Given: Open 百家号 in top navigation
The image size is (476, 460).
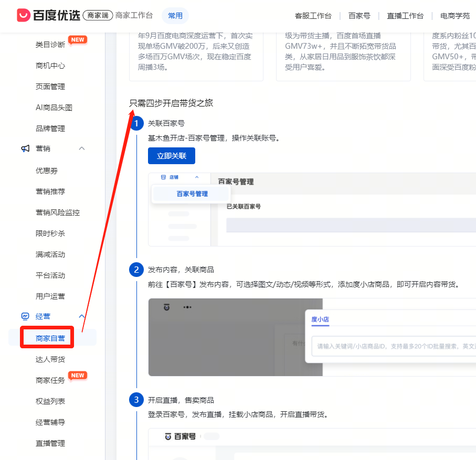Looking at the screenshot, I should click(x=359, y=16).
